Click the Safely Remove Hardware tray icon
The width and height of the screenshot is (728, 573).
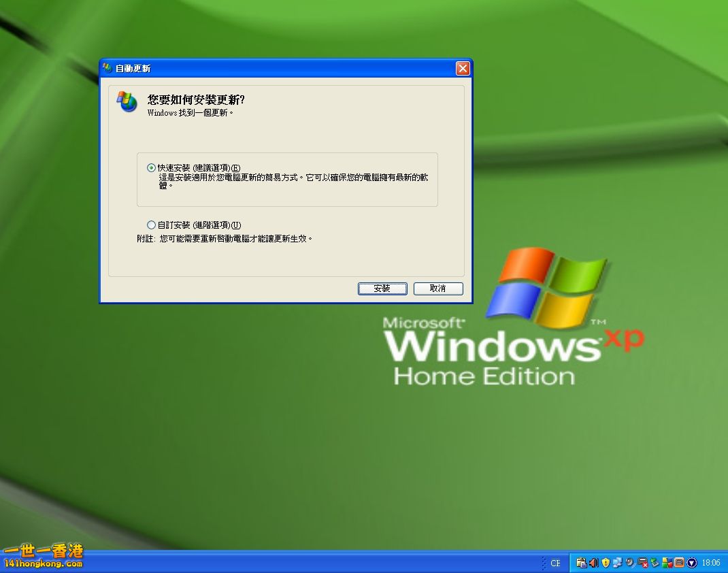[655, 563]
